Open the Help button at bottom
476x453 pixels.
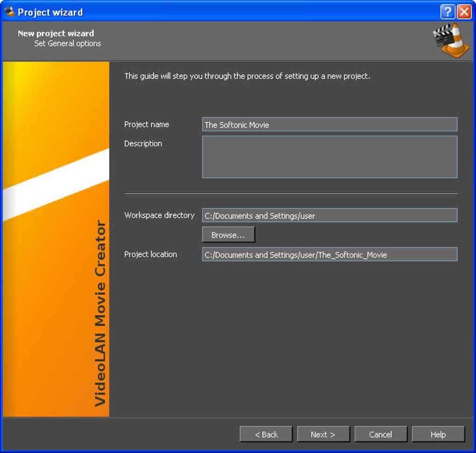pos(438,434)
